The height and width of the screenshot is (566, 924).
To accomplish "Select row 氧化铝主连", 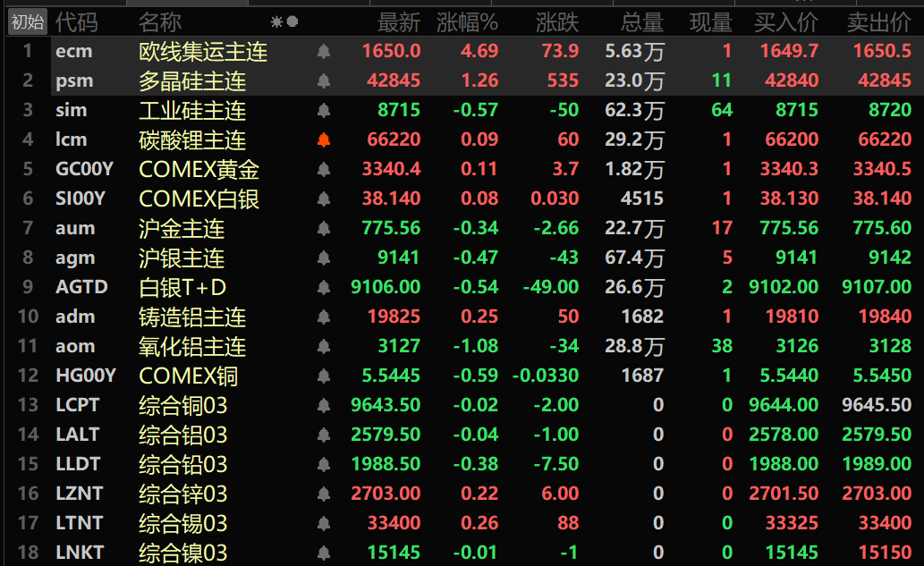I will [x=464, y=346].
